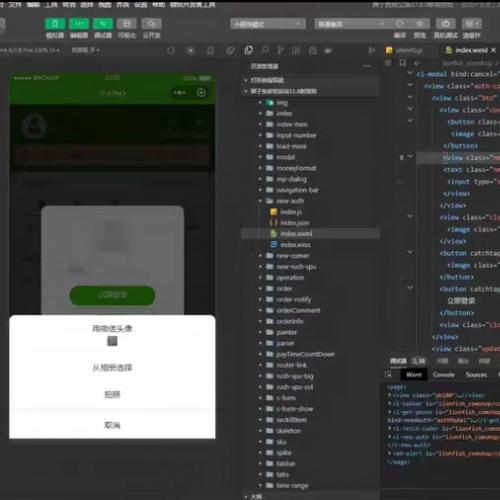Click the capsule close circle in simulator

201,93
